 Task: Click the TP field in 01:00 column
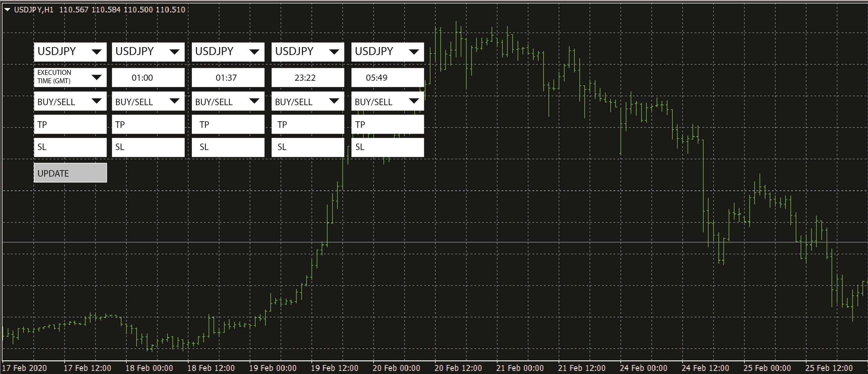coord(148,124)
